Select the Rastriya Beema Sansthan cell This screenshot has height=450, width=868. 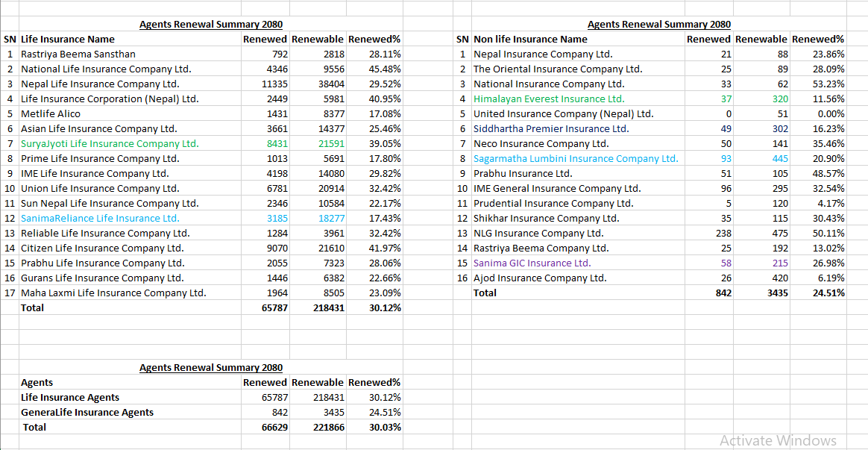point(78,54)
